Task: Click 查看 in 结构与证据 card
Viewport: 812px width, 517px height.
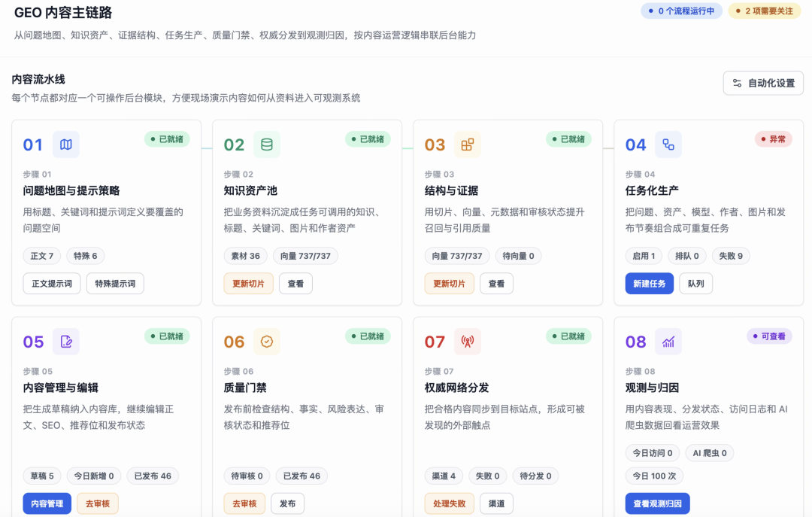Action: [x=497, y=284]
